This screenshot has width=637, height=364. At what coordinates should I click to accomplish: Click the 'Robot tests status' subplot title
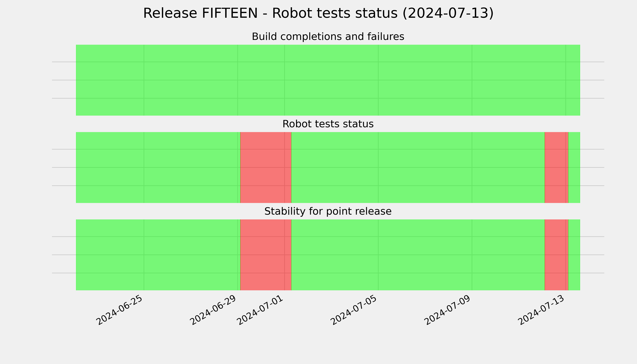tap(328, 124)
